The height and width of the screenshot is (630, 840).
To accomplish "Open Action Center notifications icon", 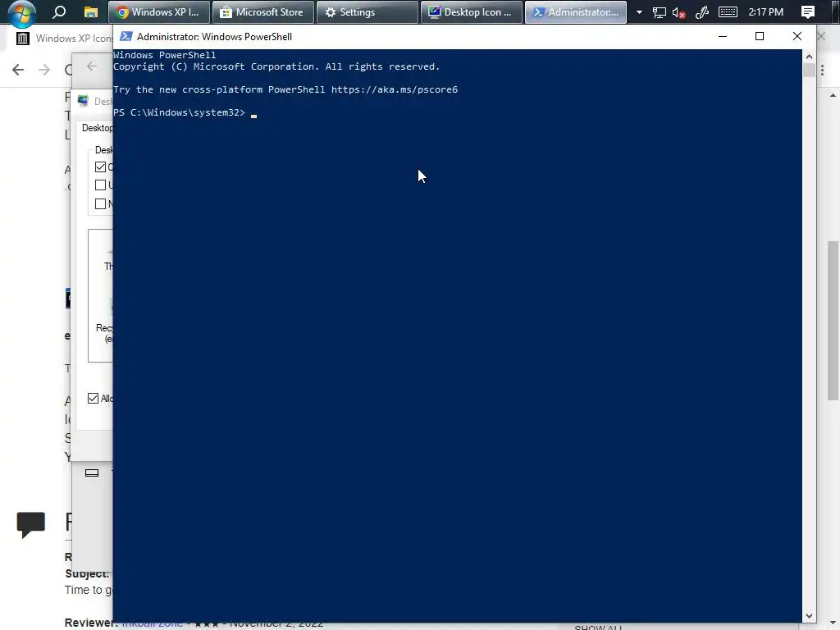I will coord(808,11).
